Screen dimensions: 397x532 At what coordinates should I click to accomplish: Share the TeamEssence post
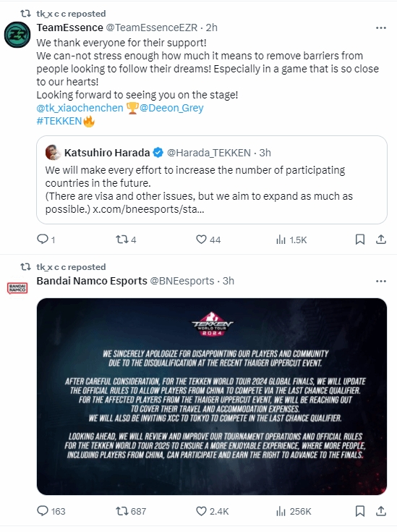point(381,240)
